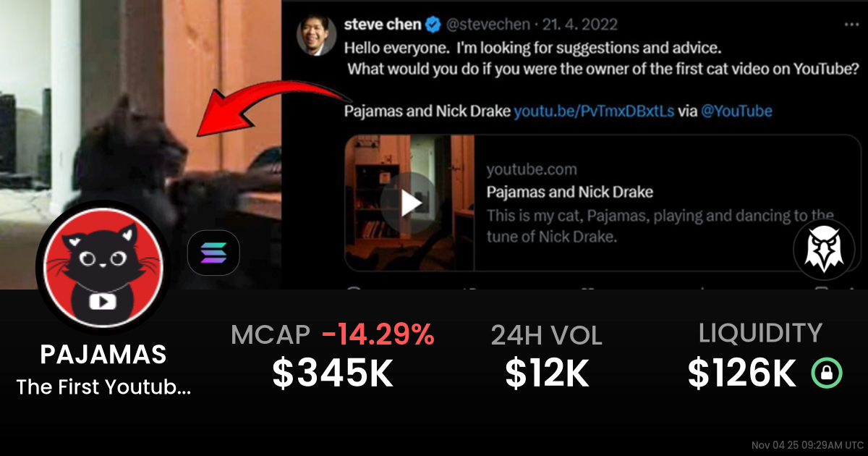Viewport: 868px width, 456px height.
Task: Click the youtube.com domain on the card
Action: point(532,170)
